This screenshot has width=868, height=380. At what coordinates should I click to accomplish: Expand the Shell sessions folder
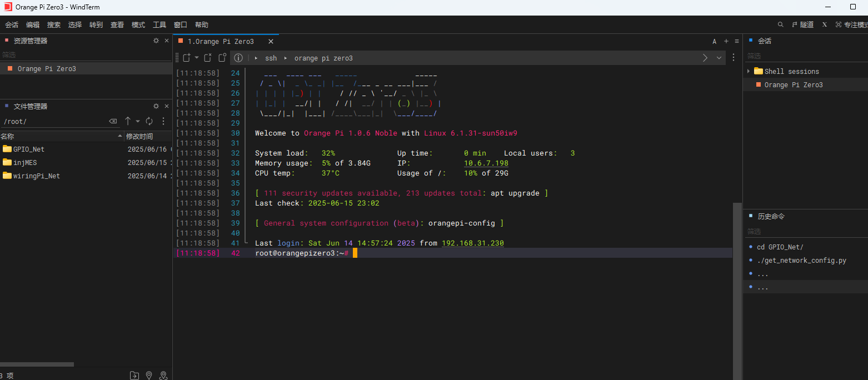pyautogui.click(x=749, y=71)
